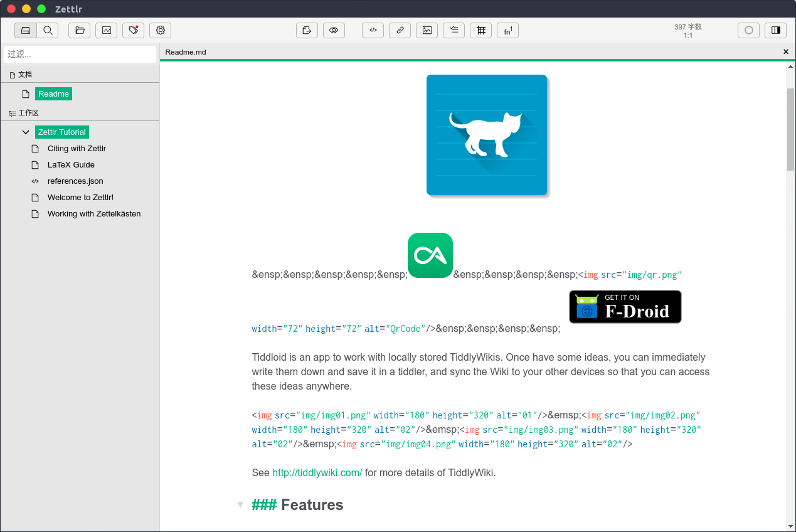Collapse the Features heading fold triangle
Viewport: 796px width, 532px height.
click(x=240, y=505)
